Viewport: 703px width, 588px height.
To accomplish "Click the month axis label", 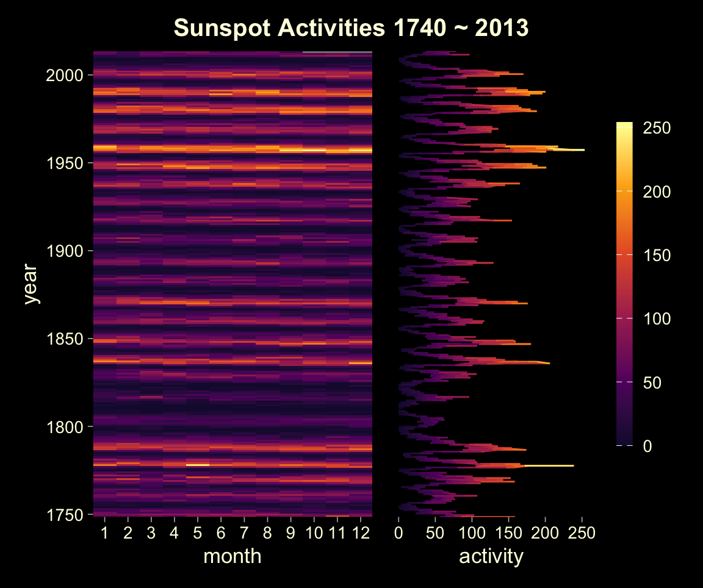I will click(x=234, y=556).
